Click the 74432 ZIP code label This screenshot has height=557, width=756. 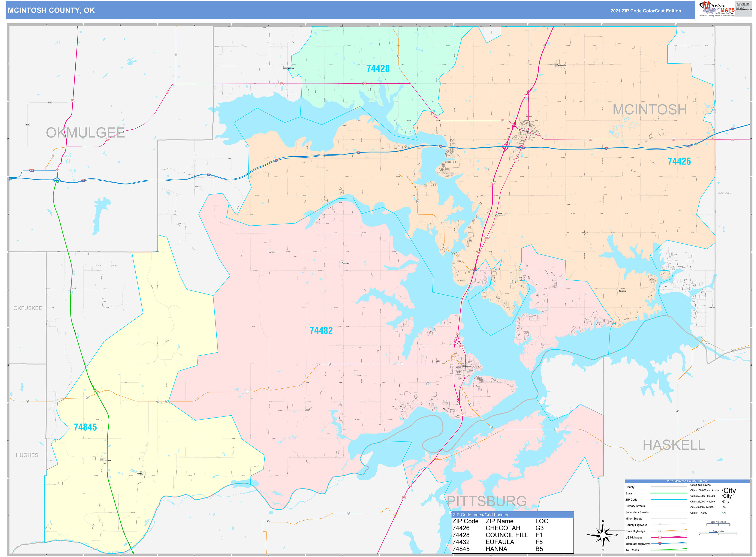[321, 330]
